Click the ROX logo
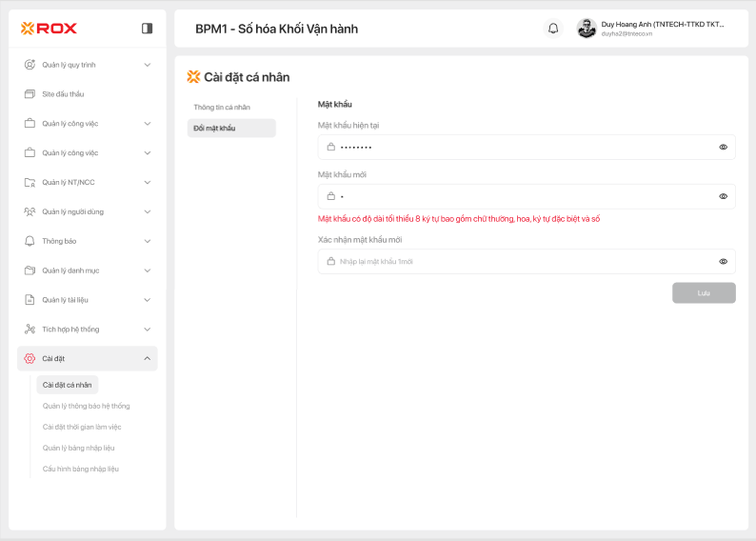Screen dimensions: 756x541 50,29
